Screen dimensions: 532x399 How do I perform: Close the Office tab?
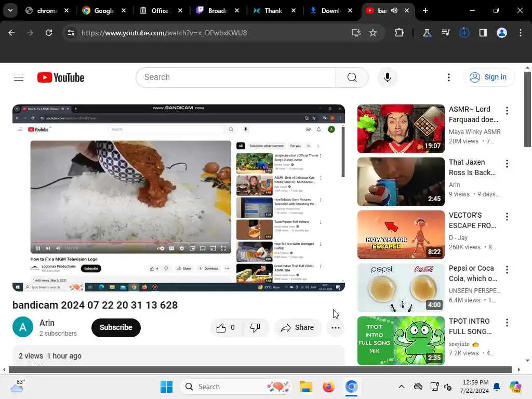[180, 10]
